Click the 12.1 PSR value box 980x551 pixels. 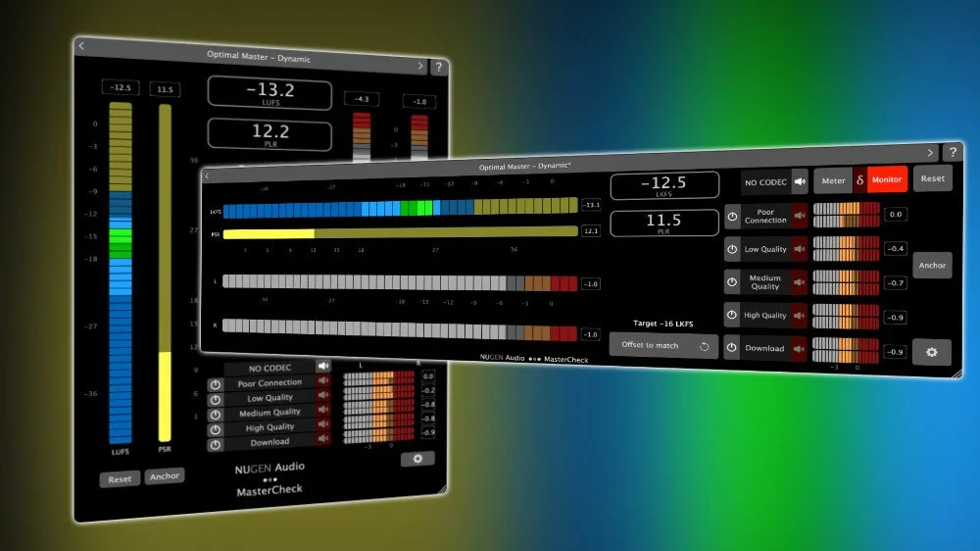[x=591, y=230]
